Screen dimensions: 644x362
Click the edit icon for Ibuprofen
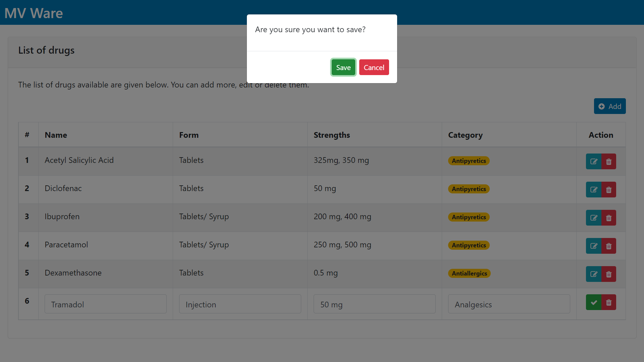coord(594,218)
